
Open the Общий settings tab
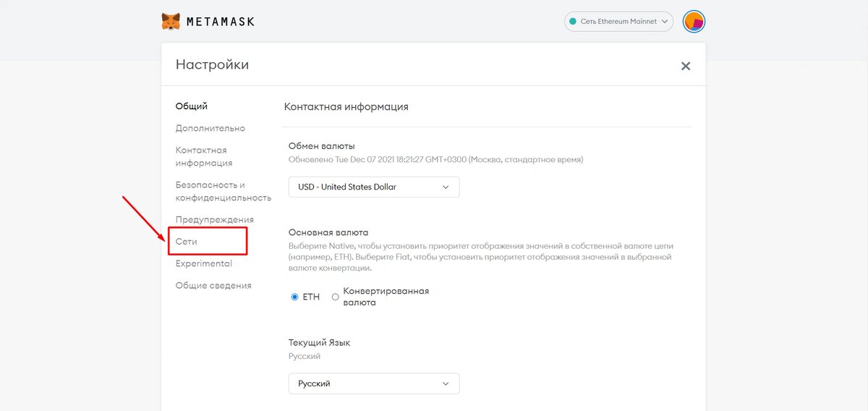pos(192,106)
